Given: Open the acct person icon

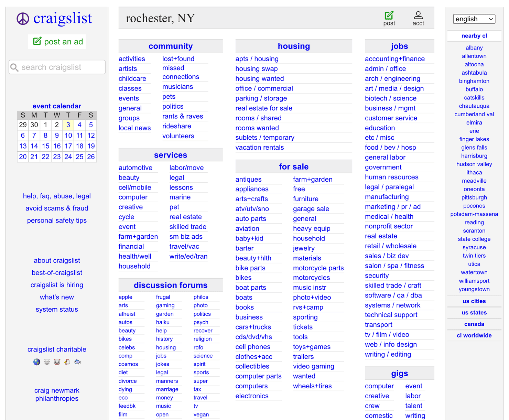Looking at the screenshot, I should 418,15.
